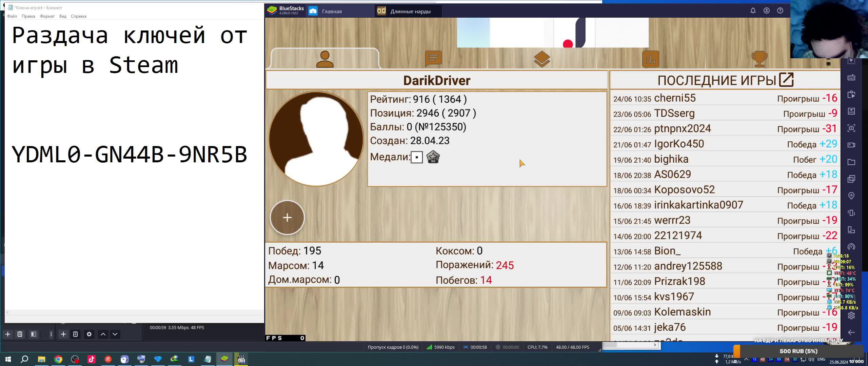The height and width of the screenshot is (366, 868).
Task: Open OBS scene three-dots menu
Action: click(x=51, y=334)
